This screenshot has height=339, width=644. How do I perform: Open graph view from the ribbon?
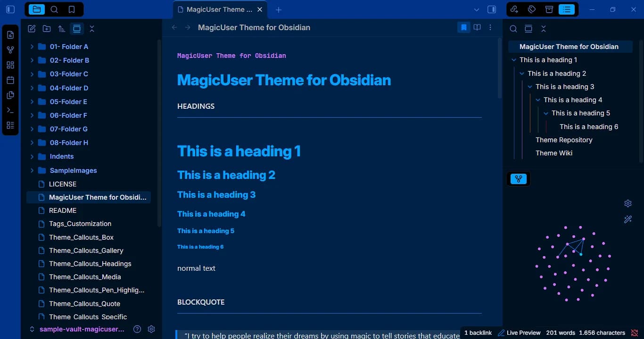(x=10, y=50)
